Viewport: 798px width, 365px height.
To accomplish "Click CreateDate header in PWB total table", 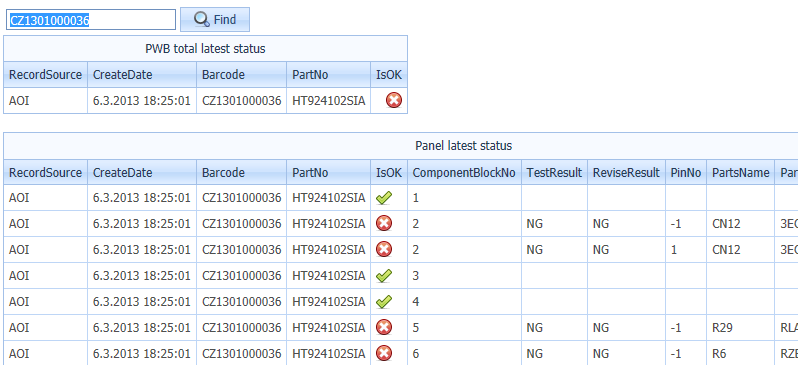I will point(142,74).
